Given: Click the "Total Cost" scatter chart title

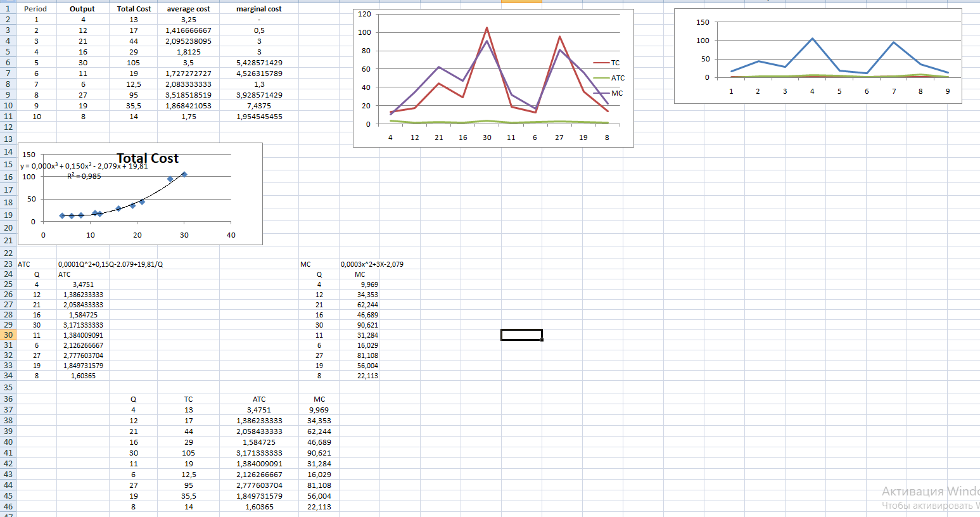Looking at the screenshot, I should tap(148, 158).
